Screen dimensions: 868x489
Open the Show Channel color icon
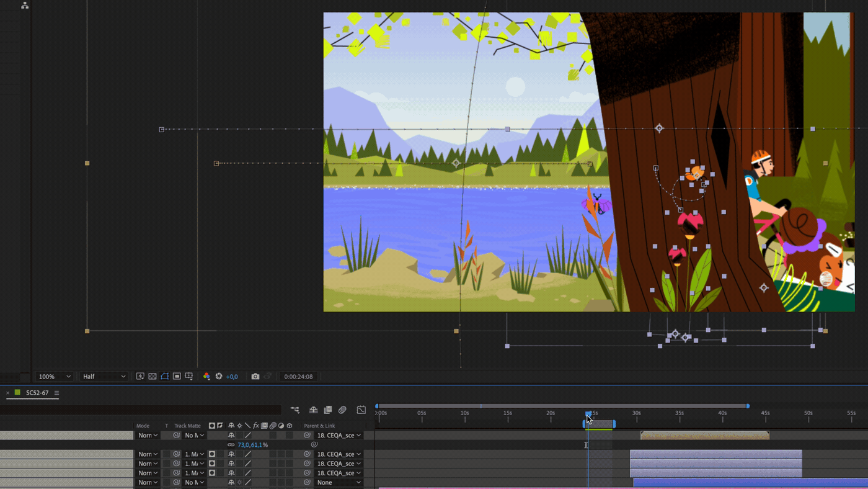click(206, 377)
